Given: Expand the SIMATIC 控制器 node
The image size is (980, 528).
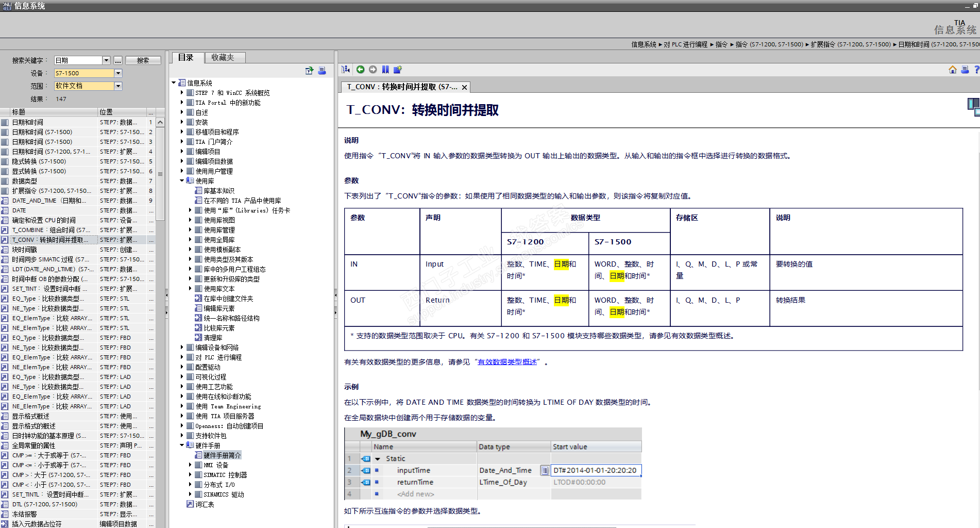Looking at the screenshot, I should click(190, 475).
